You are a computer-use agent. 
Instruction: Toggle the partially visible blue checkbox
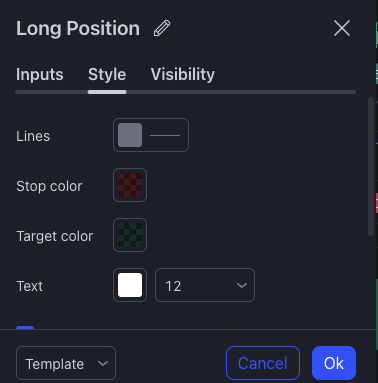click(25, 327)
